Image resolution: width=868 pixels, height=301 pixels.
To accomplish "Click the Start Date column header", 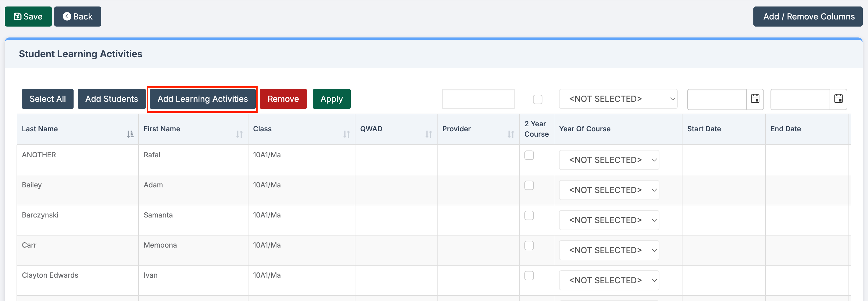I will [x=724, y=129].
